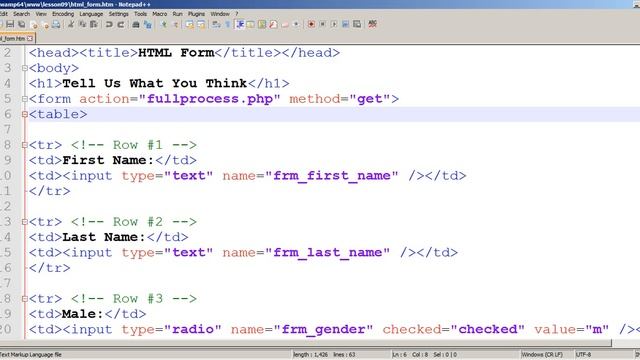Click the heading text "Tell Us What You Think"
The image size is (640, 360).
point(155,84)
